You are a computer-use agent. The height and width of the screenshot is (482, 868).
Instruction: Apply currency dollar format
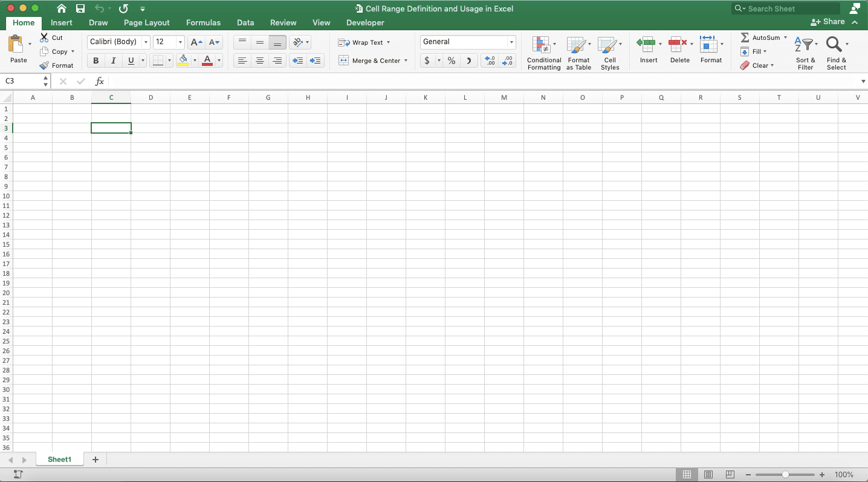(427, 60)
